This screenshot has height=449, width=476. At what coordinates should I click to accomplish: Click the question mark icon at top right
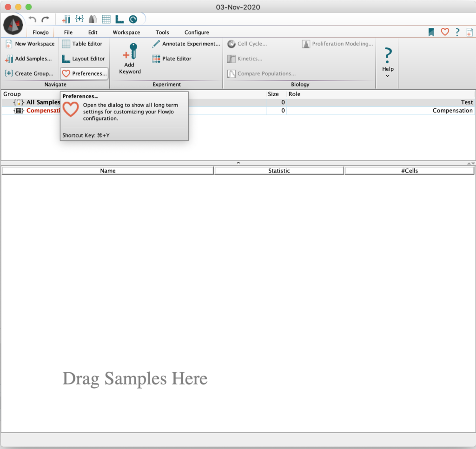457,32
